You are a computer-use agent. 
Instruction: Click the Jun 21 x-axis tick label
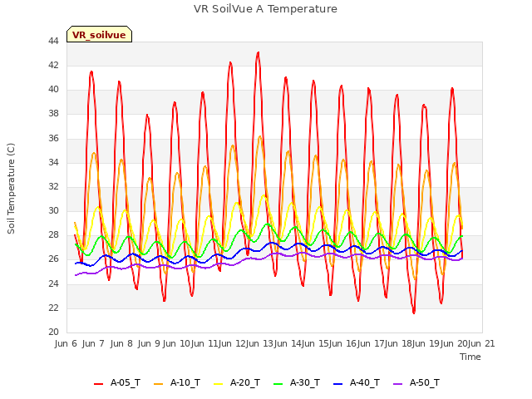click(x=481, y=343)
